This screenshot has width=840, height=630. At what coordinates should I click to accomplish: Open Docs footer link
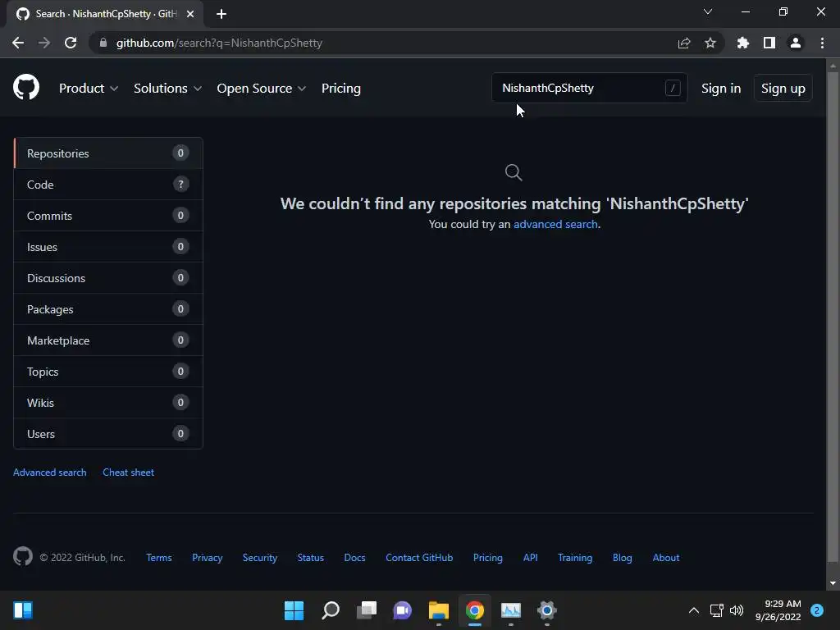pos(354,558)
